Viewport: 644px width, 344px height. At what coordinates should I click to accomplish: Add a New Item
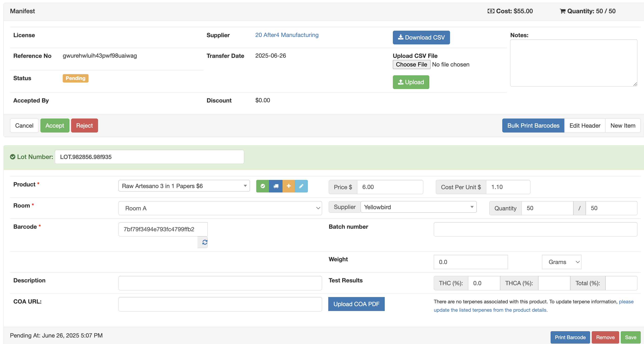(x=623, y=126)
